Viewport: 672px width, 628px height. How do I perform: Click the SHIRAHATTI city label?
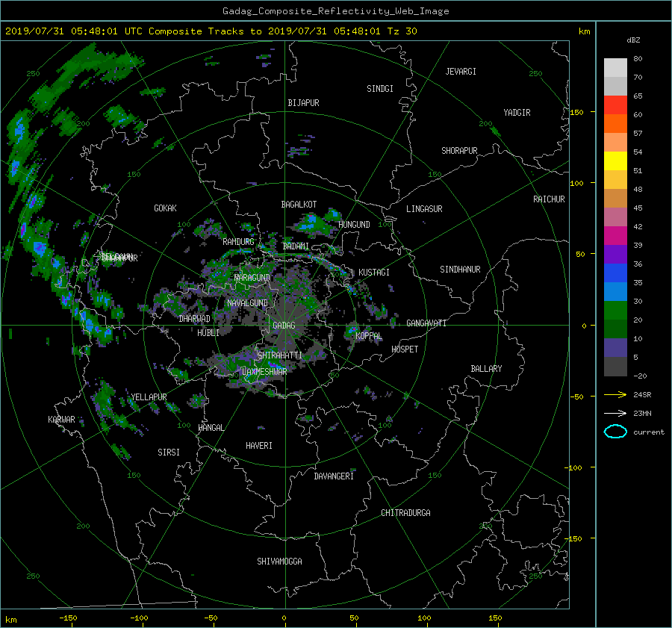click(x=280, y=355)
